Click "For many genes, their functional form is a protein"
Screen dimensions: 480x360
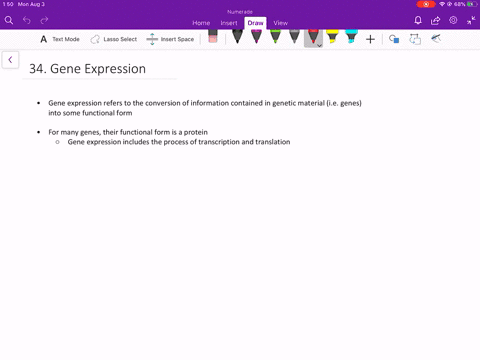click(x=128, y=132)
